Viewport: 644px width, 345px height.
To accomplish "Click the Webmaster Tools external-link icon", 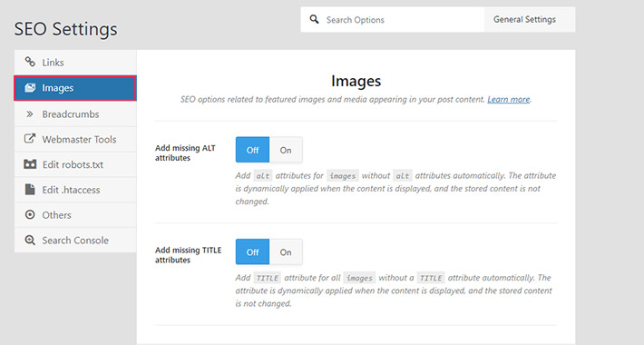I will pos(30,139).
